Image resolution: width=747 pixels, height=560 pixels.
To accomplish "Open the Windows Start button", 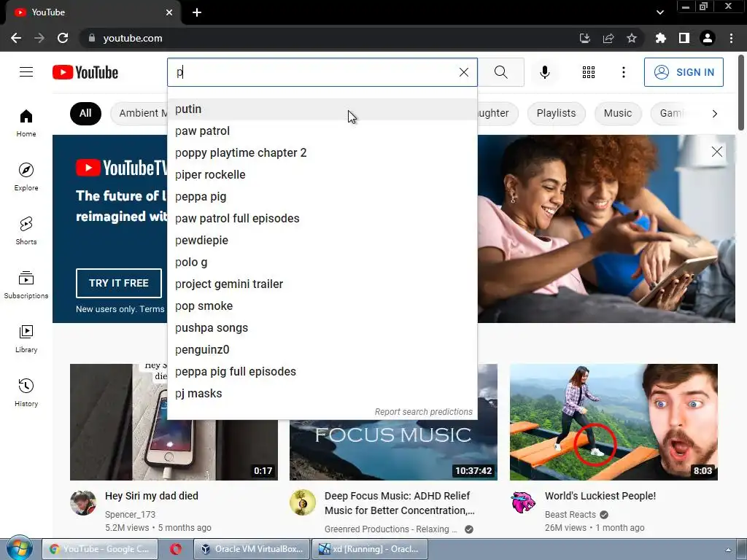I will coord(19,548).
